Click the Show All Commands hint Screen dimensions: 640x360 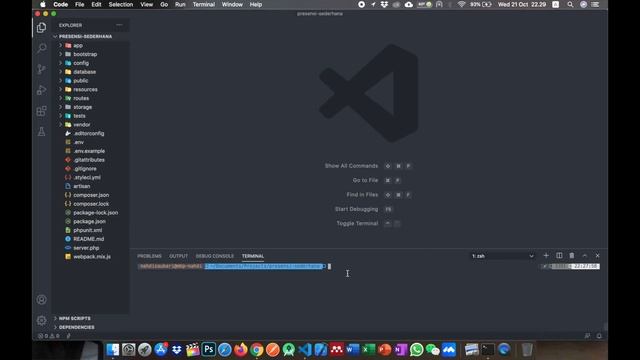point(351,166)
